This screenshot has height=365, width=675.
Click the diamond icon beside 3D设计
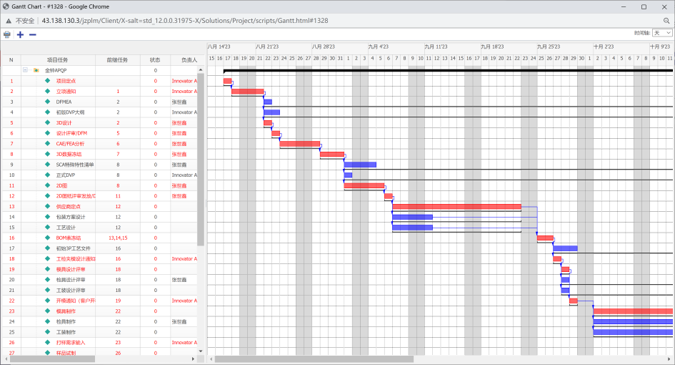47,123
